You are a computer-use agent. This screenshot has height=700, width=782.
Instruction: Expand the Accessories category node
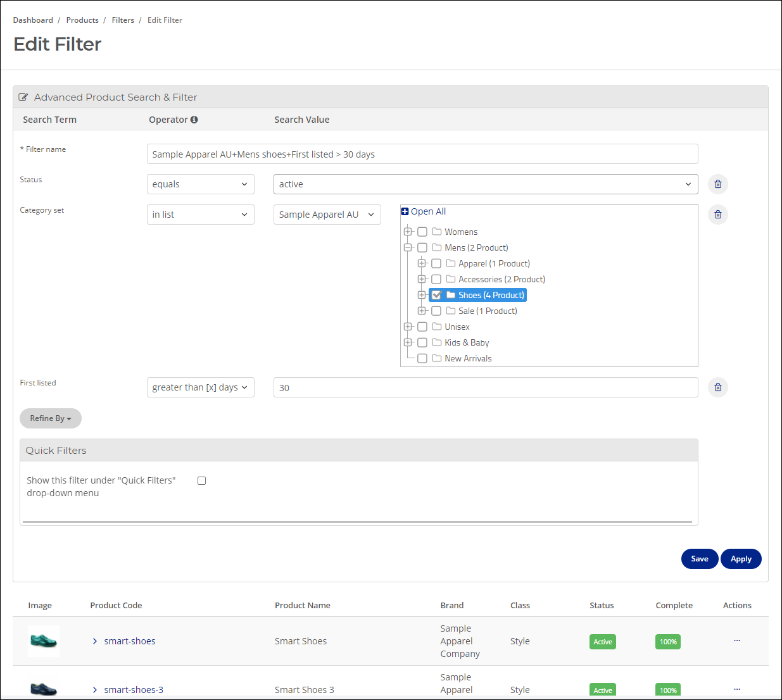click(x=422, y=279)
